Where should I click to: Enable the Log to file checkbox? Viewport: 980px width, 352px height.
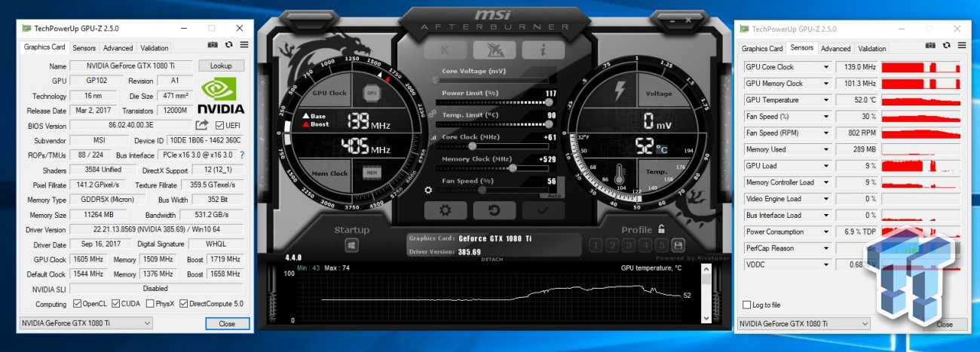[746, 305]
